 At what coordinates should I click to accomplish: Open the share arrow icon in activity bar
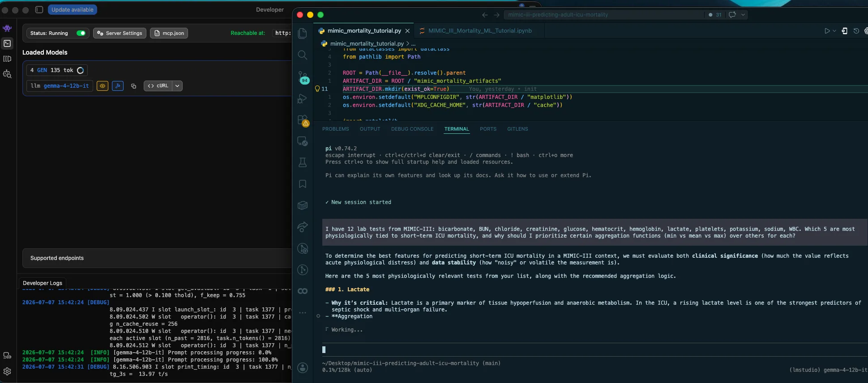coord(303,227)
